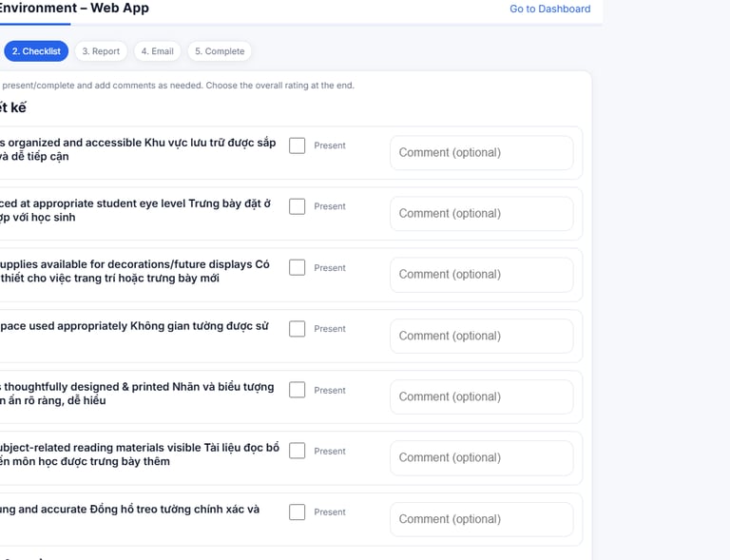Open the 3. Report step tab
This screenshot has width=730, height=560.
coord(101,51)
